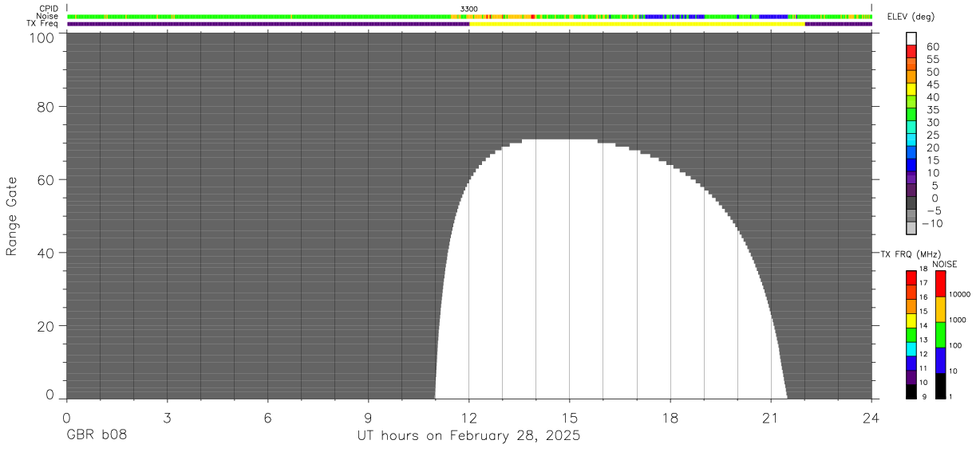Click the '30' label on ELEV colorbar

932,123
